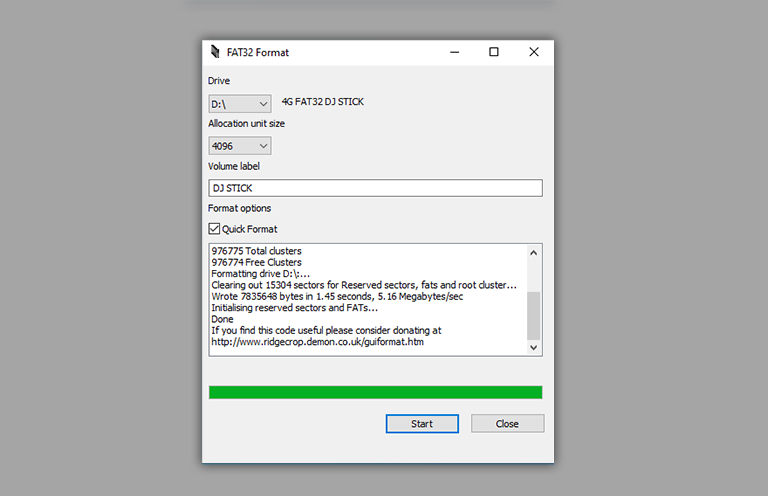
Task: Click the '4G FAT32 DJ STICK' drive description
Action: 323,102
